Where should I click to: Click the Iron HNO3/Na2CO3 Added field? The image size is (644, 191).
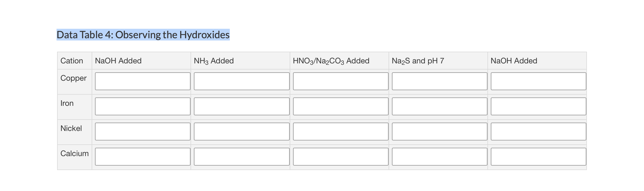pyautogui.click(x=340, y=106)
